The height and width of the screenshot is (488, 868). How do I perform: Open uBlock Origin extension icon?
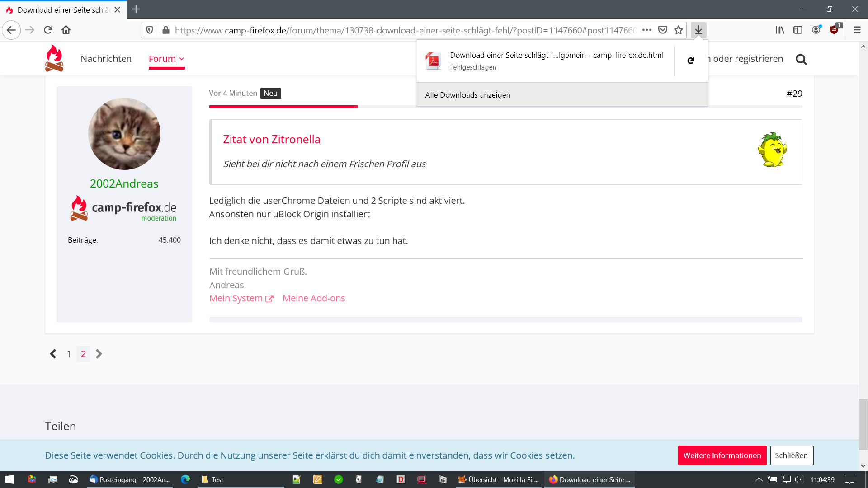pos(834,30)
